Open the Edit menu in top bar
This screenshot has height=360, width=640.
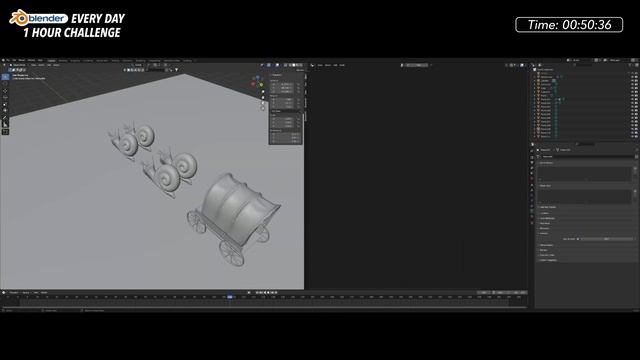pos(14,60)
